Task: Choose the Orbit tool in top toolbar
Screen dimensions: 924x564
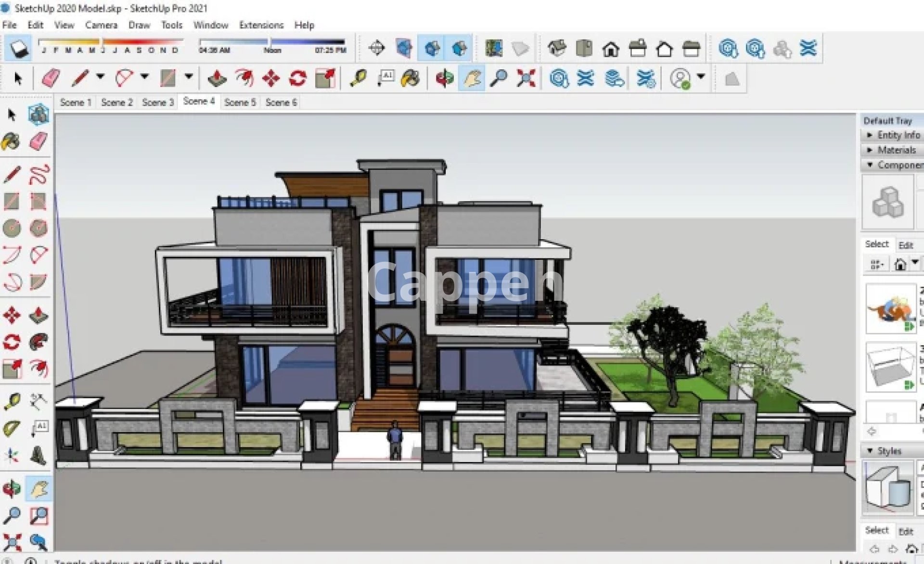Action: tap(444, 78)
